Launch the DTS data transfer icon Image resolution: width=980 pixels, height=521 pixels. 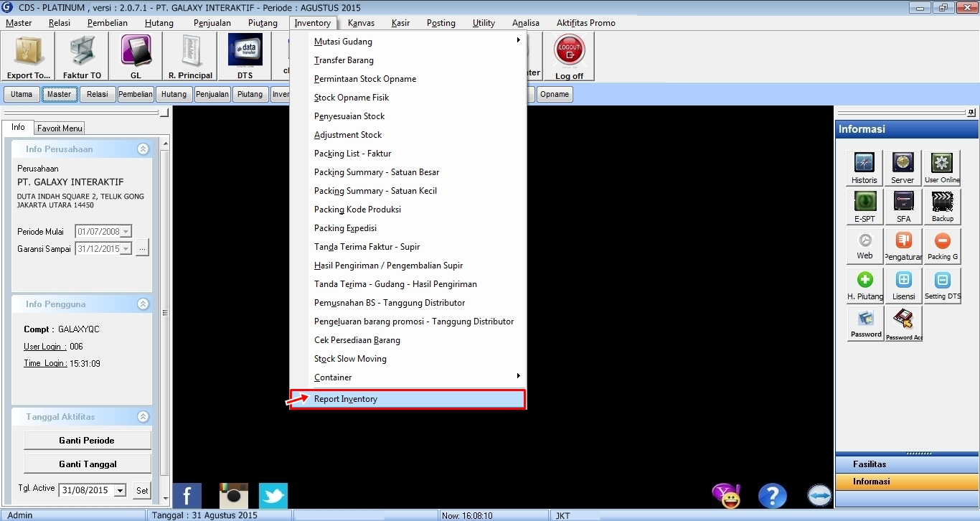[245, 56]
